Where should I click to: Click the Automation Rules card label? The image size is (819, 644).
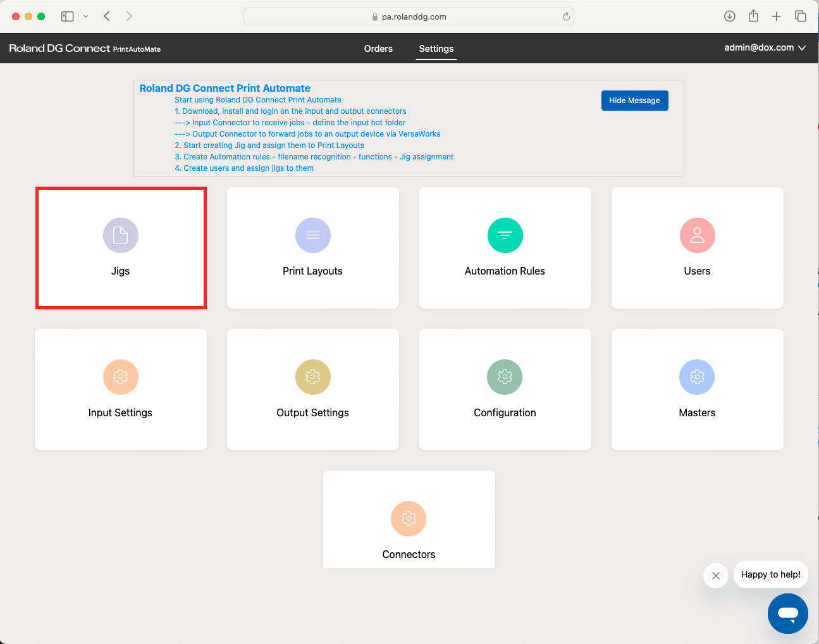[x=505, y=271]
